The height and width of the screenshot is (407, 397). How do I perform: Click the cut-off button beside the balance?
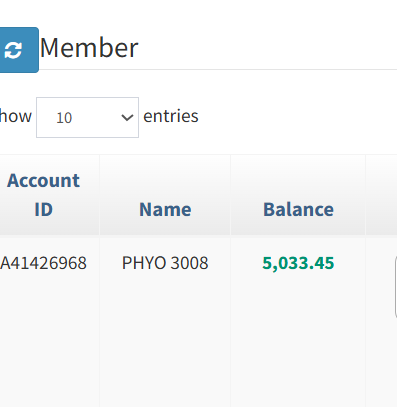(x=396, y=287)
